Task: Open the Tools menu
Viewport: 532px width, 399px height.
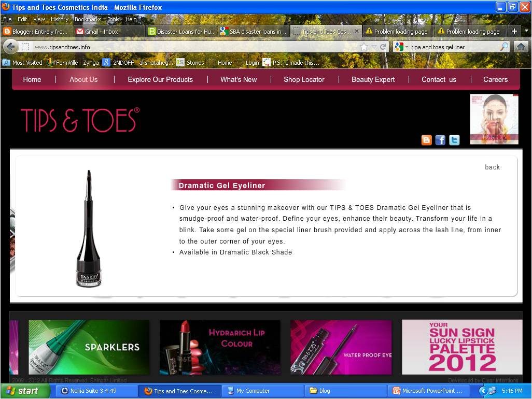Action: [x=114, y=19]
